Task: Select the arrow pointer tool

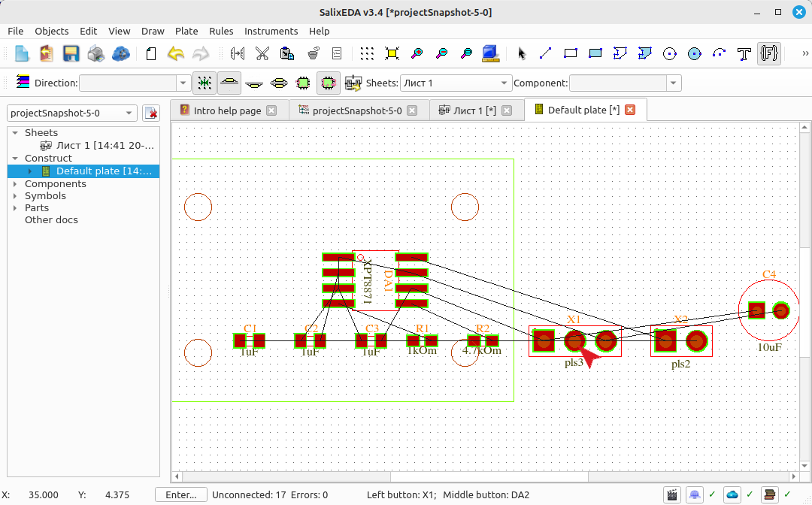Action: coord(521,53)
